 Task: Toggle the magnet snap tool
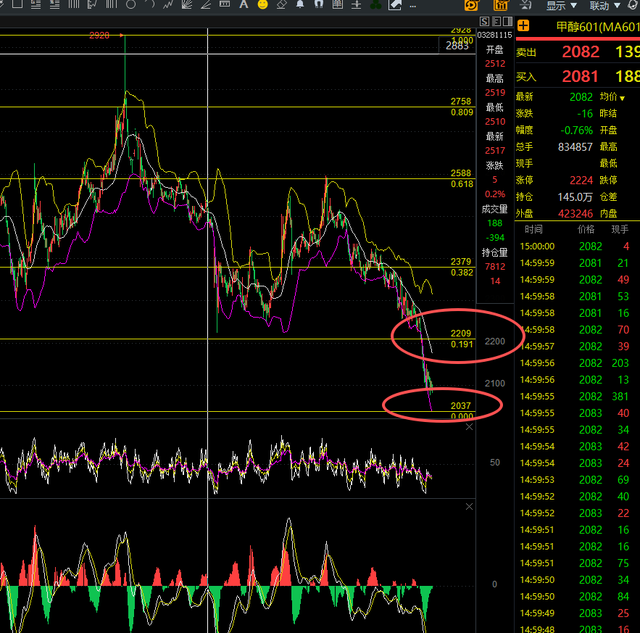(x=319, y=4)
